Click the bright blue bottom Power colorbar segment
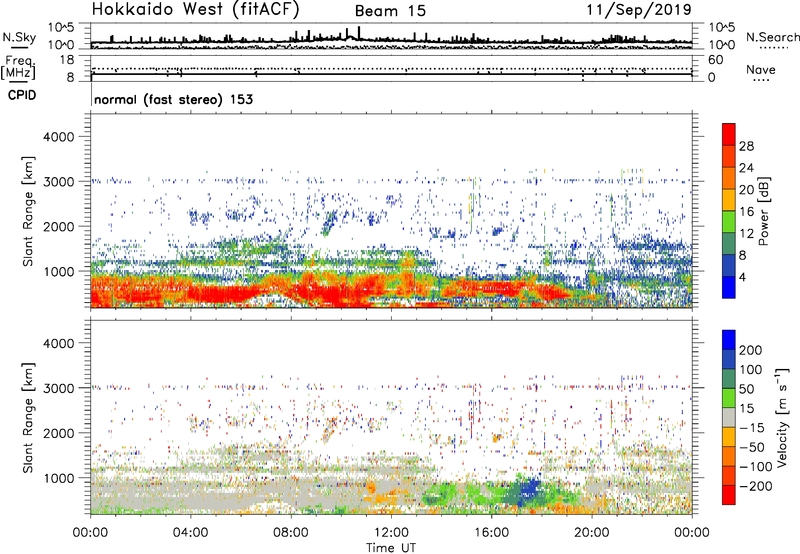This screenshot has height=554, width=800. pyautogui.click(x=729, y=287)
